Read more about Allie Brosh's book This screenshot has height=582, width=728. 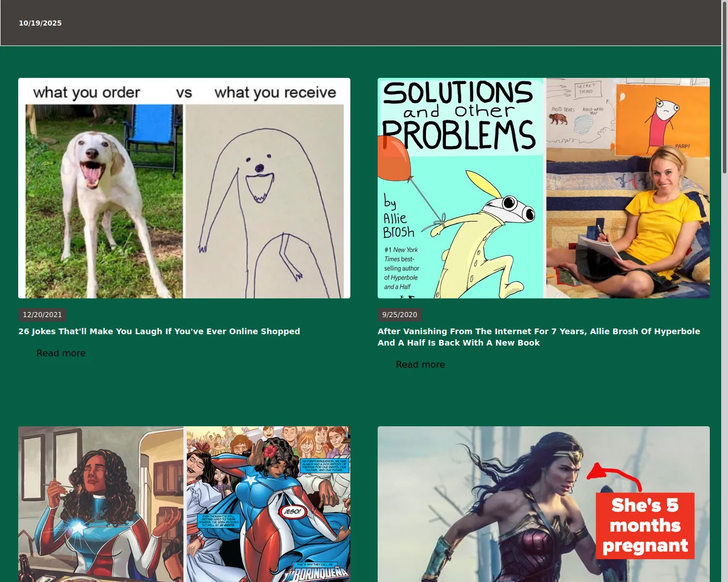click(420, 364)
